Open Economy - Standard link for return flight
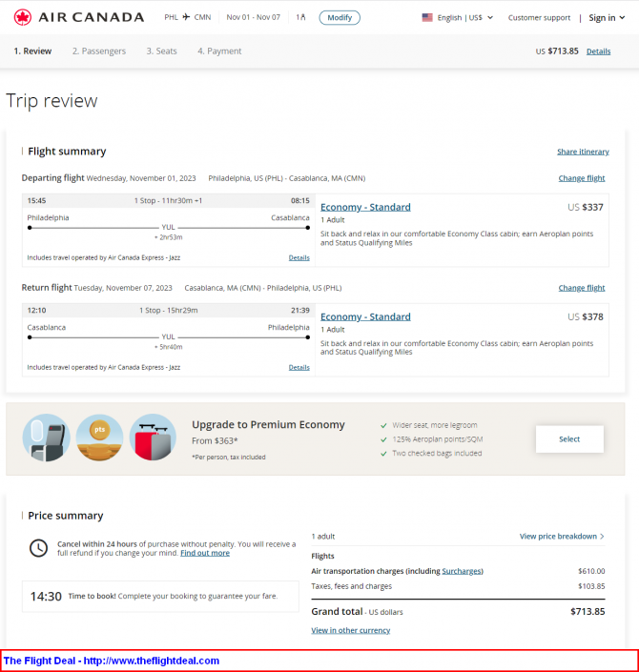Screen dimensions: 639x672 click(365, 316)
